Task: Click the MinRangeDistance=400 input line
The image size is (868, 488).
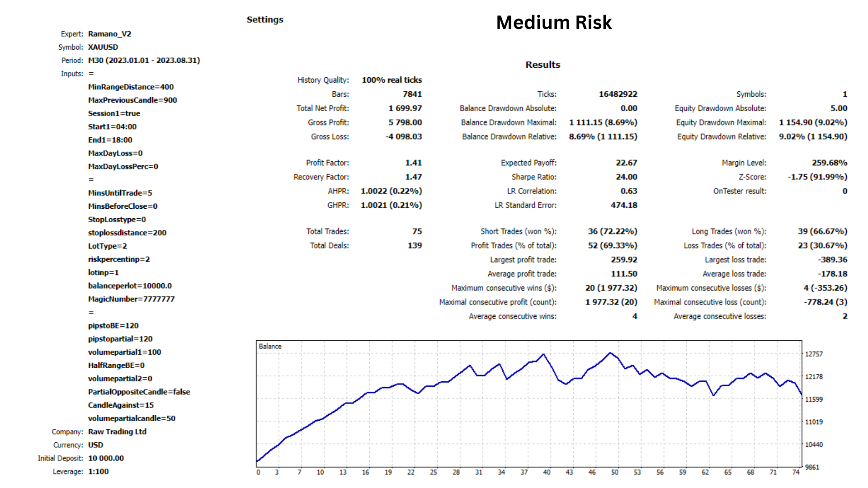Action: pos(131,87)
